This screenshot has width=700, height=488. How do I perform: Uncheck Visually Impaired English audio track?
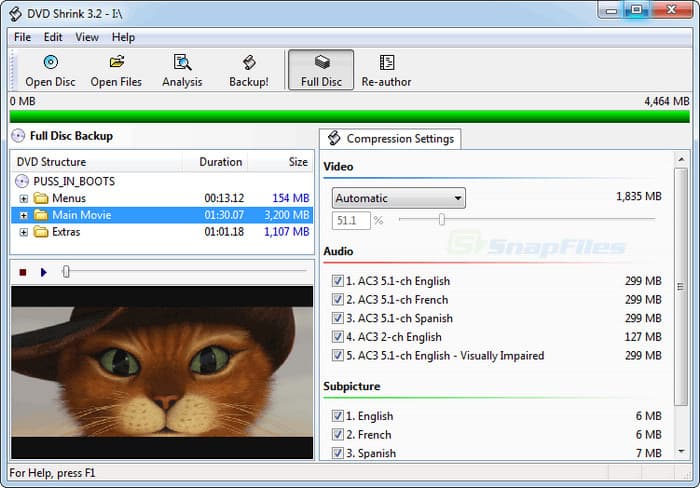tap(338, 355)
